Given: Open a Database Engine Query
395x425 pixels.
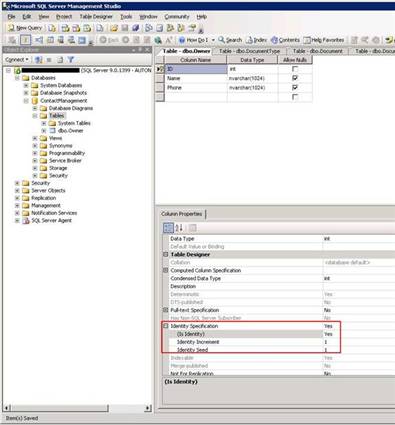Looking at the screenshot, I should [x=52, y=28].
